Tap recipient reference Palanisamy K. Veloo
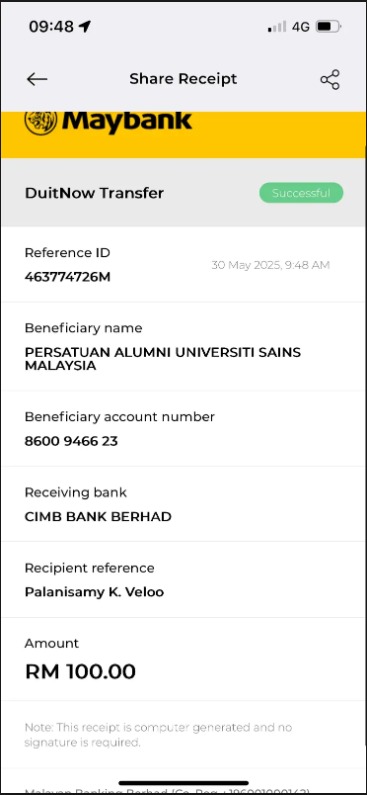The width and height of the screenshot is (367, 795). pyautogui.click(x=94, y=592)
